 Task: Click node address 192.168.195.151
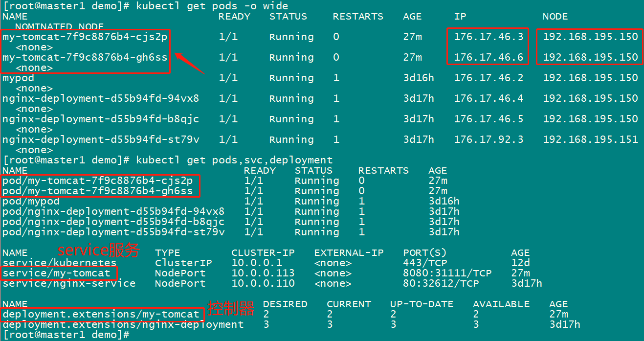[x=590, y=139]
